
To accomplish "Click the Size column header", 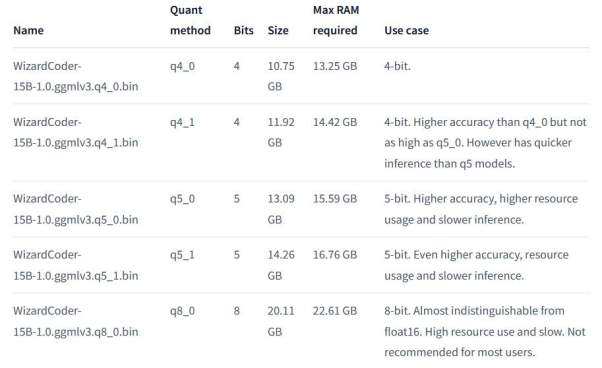I will point(278,30).
